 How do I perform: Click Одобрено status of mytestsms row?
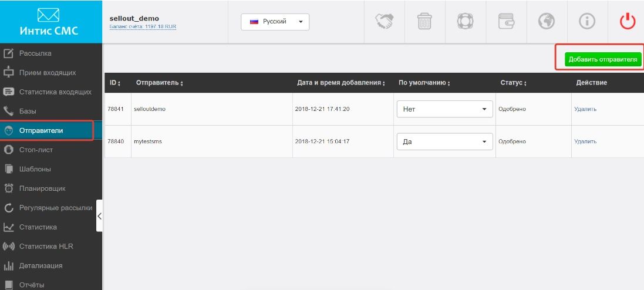(x=512, y=141)
